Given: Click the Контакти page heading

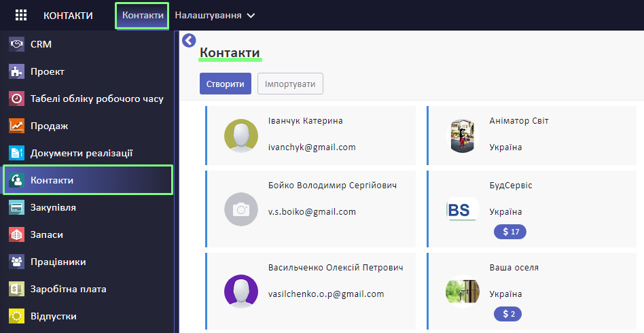Looking at the screenshot, I should point(230,52).
